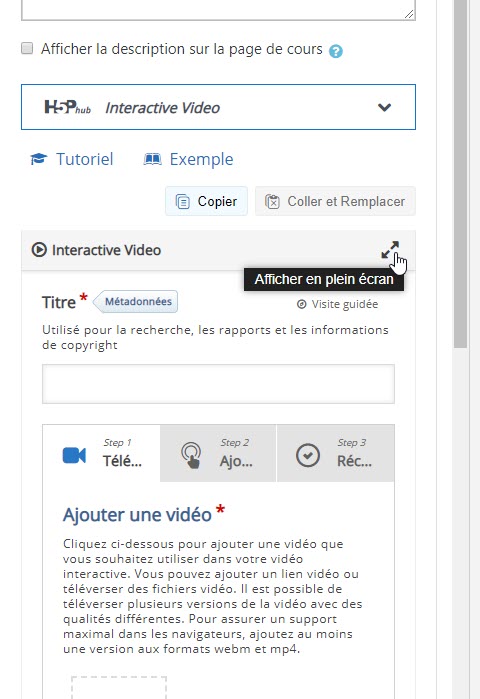This screenshot has height=699, width=480.
Task: Click the fullscreen expand arrows icon
Action: click(x=390, y=250)
